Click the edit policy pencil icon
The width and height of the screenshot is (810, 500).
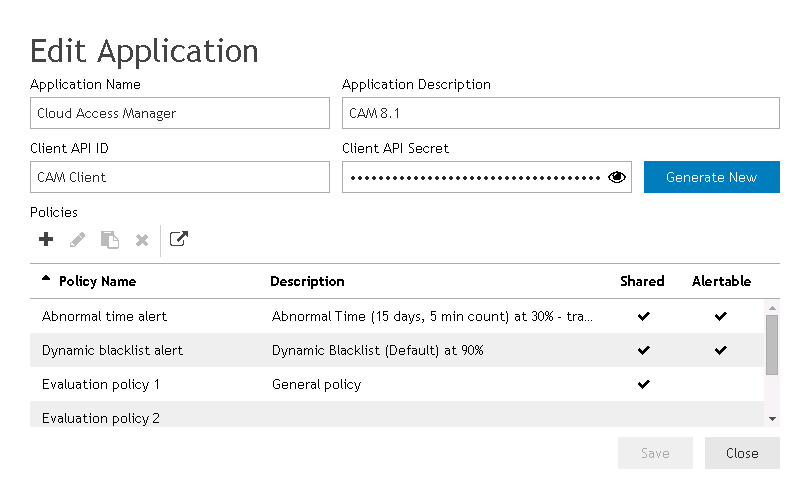(x=78, y=240)
